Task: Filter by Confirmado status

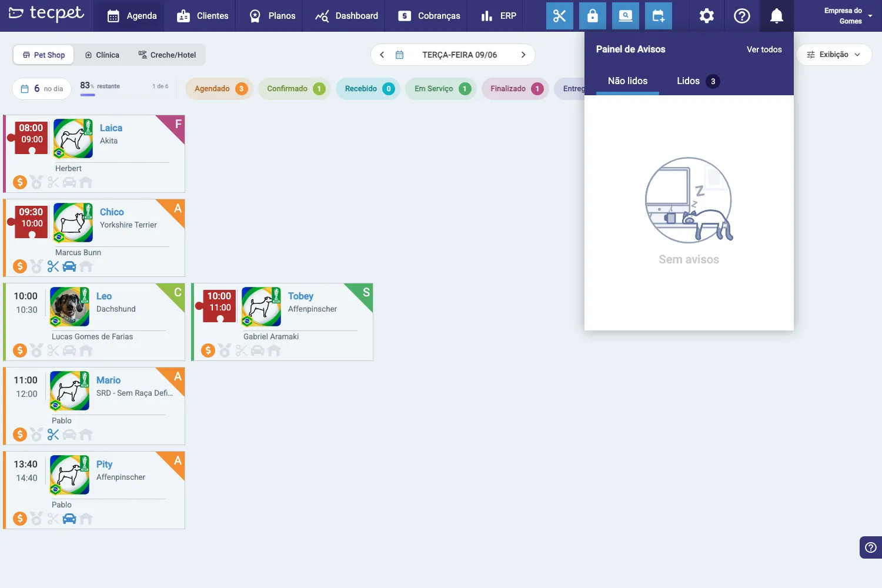Action: click(x=294, y=89)
